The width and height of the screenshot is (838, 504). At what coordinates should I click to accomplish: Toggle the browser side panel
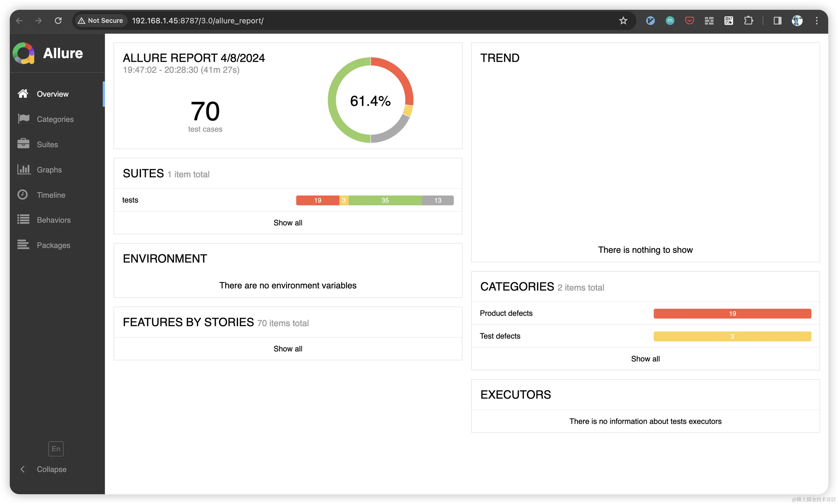[777, 21]
